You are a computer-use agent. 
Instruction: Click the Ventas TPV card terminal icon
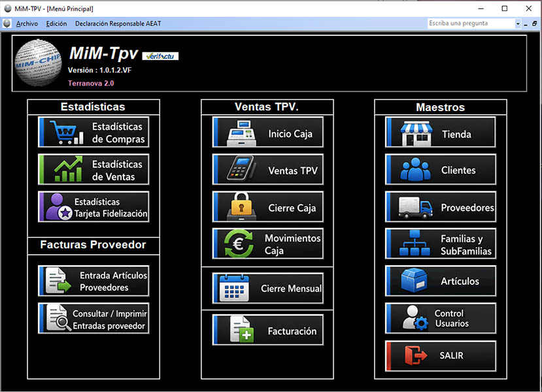pos(242,169)
